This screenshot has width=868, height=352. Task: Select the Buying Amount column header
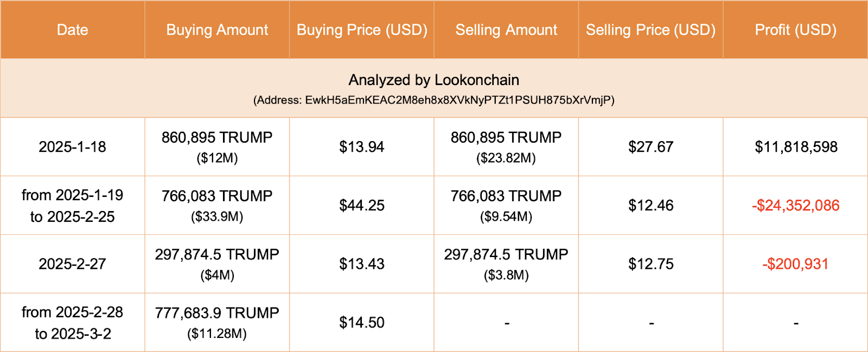point(217,30)
